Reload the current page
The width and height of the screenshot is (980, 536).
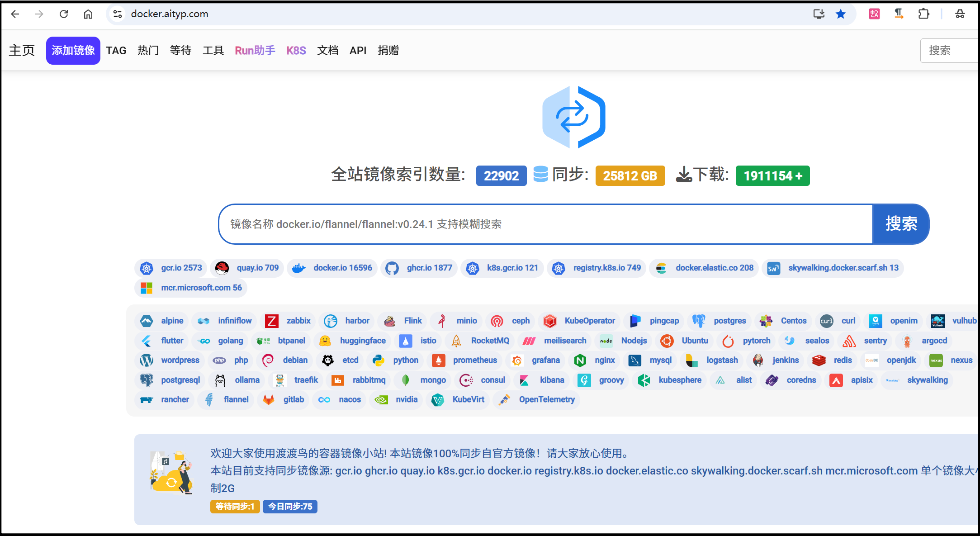pyautogui.click(x=64, y=14)
